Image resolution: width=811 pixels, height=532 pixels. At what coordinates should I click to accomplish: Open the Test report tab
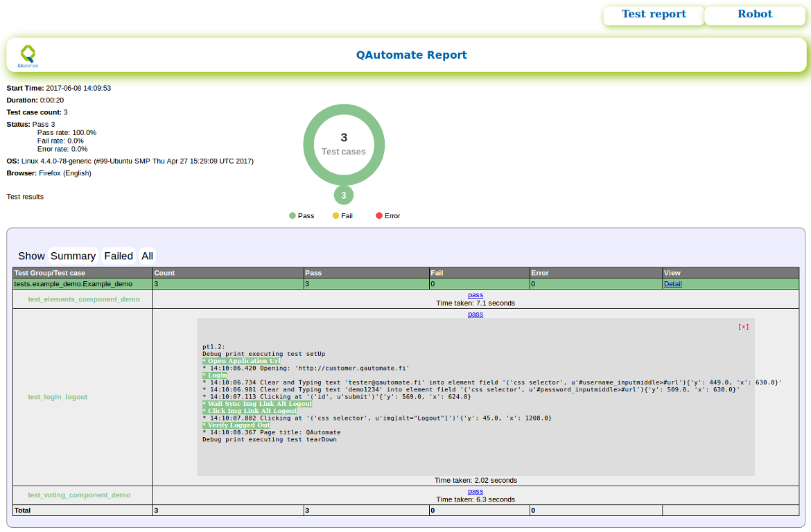point(653,15)
